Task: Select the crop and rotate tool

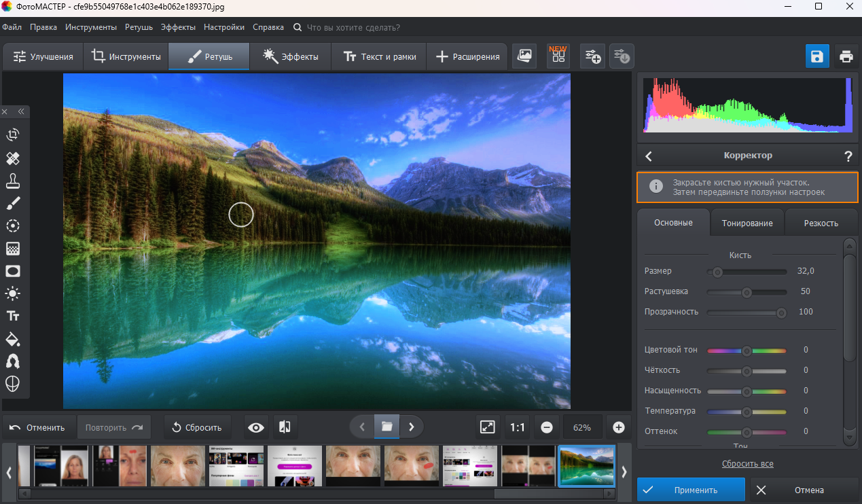Action: (x=12, y=135)
